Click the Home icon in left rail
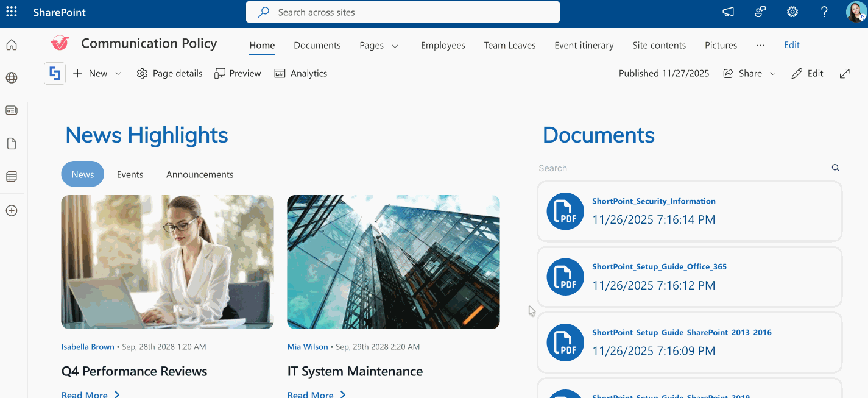Image resolution: width=868 pixels, height=398 pixels. pos(12,45)
